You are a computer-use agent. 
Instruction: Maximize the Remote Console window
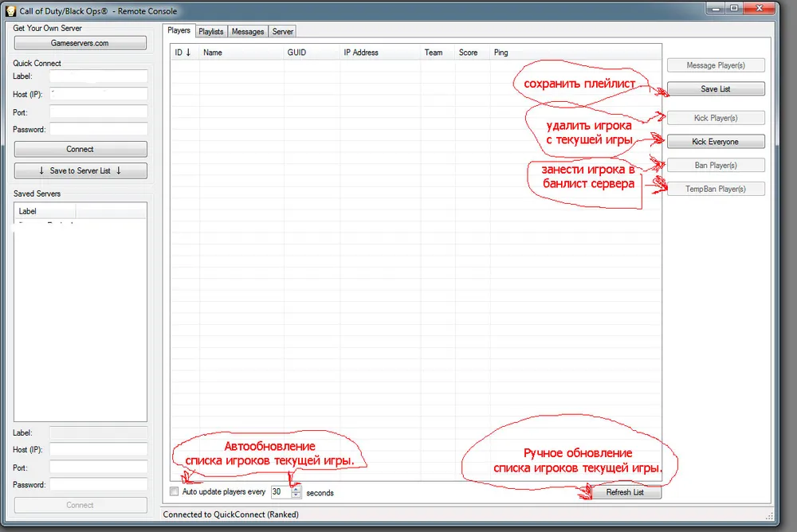click(x=734, y=8)
